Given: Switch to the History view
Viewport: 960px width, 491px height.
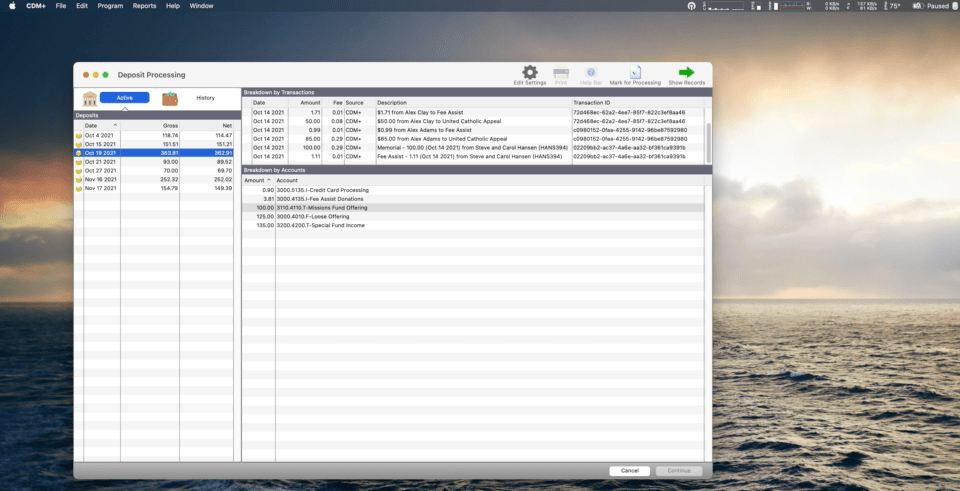Looking at the screenshot, I should tap(205, 98).
